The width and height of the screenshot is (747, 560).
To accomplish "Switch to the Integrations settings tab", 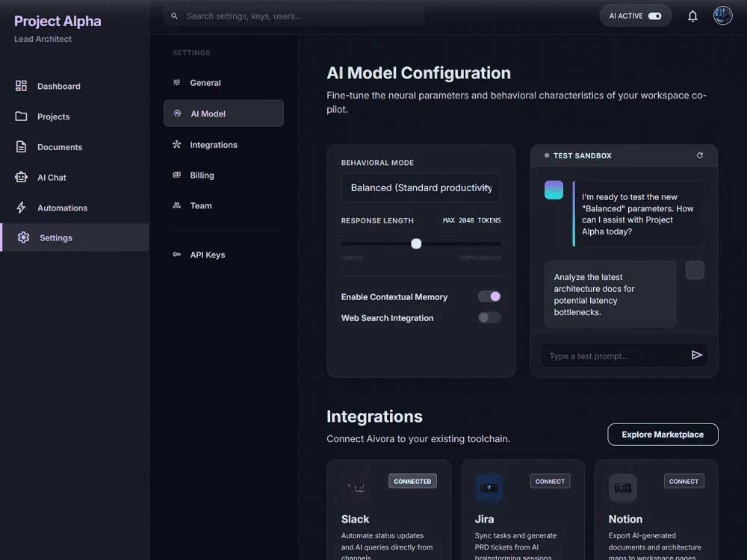I will 223,144.
